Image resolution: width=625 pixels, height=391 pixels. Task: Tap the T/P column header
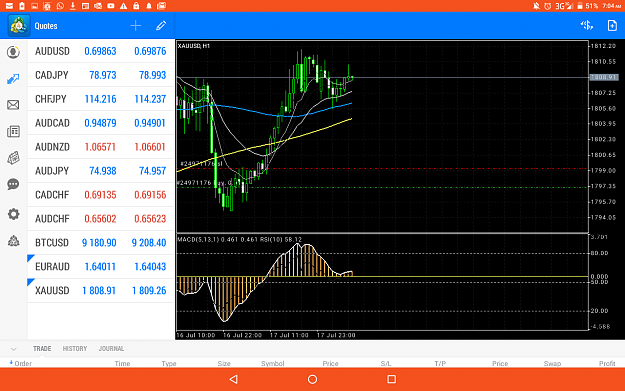[x=440, y=363]
